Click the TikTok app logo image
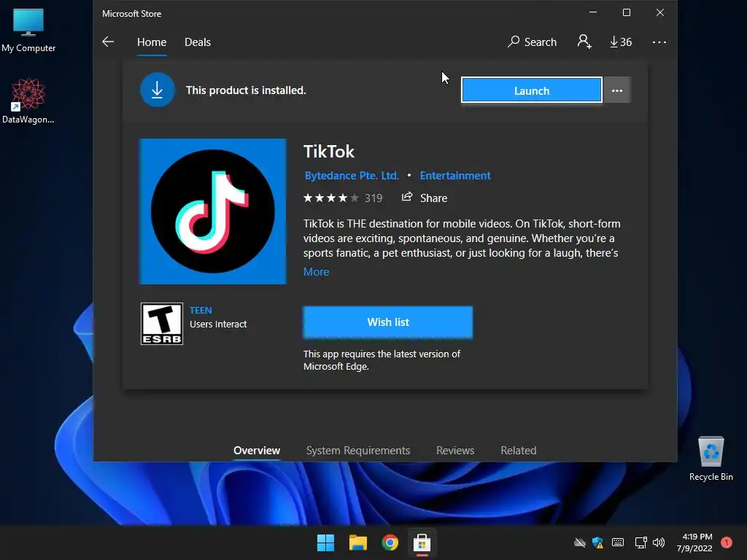Viewport: 747px width, 560px height. 212,211
